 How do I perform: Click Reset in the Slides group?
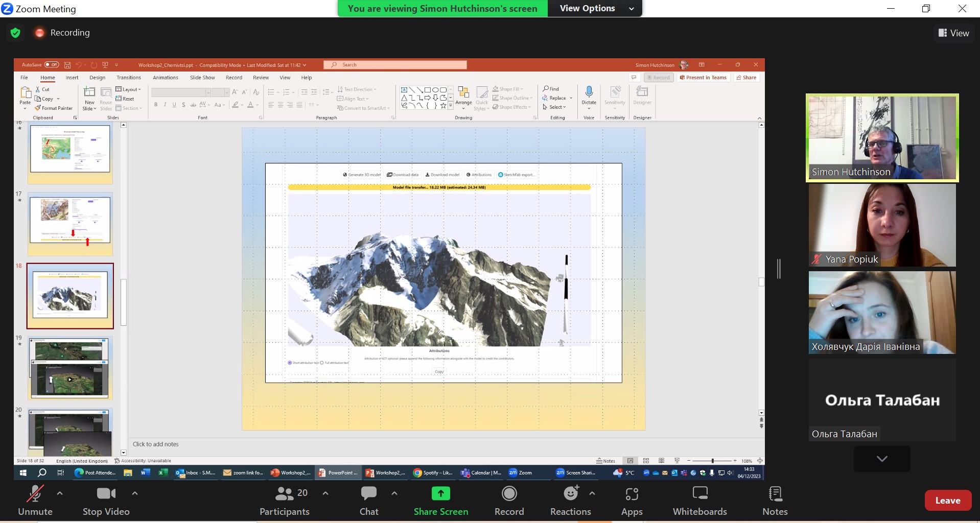coord(125,99)
